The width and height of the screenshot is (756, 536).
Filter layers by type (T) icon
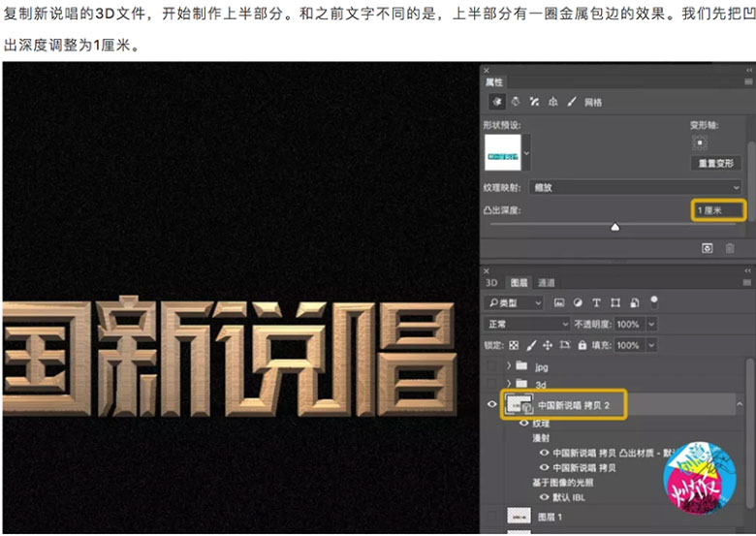pyautogui.click(x=596, y=302)
